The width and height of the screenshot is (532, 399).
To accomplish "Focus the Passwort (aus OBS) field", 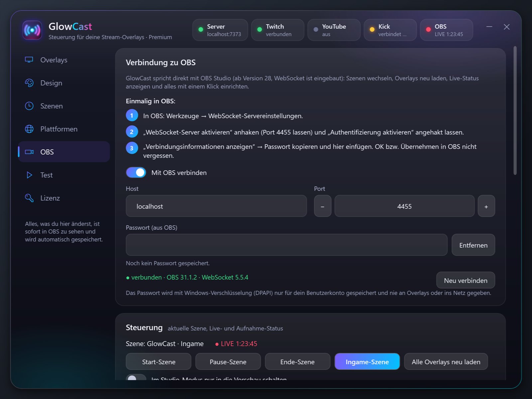I will pyautogui.click(x=287, y=245).
